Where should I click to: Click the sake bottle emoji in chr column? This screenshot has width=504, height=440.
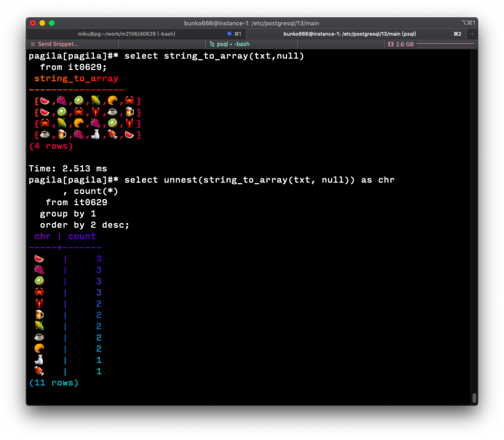pyautogui.click(x=39, y=360)
